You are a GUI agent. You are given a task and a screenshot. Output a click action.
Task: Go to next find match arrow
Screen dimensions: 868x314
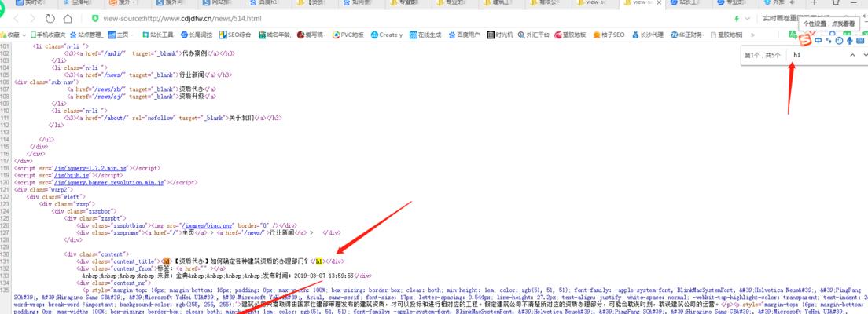coord(864,55)
